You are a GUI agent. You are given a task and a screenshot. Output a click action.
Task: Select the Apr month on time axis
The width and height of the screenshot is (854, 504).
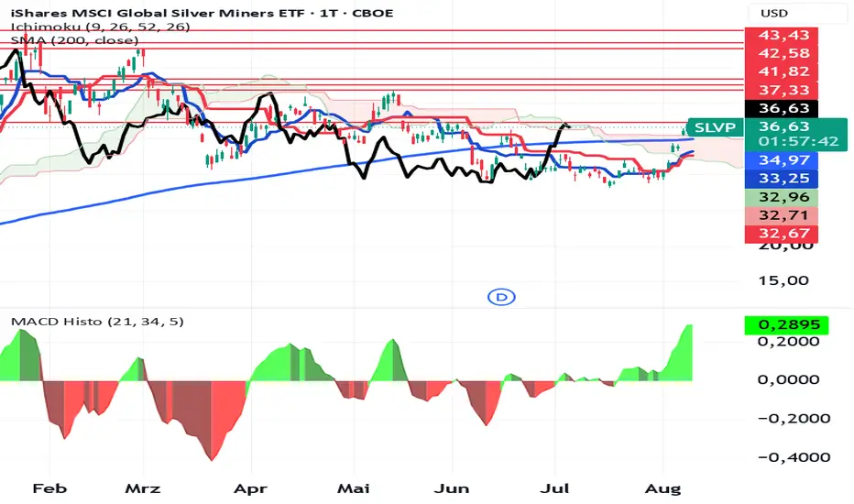tap(250, 488)
